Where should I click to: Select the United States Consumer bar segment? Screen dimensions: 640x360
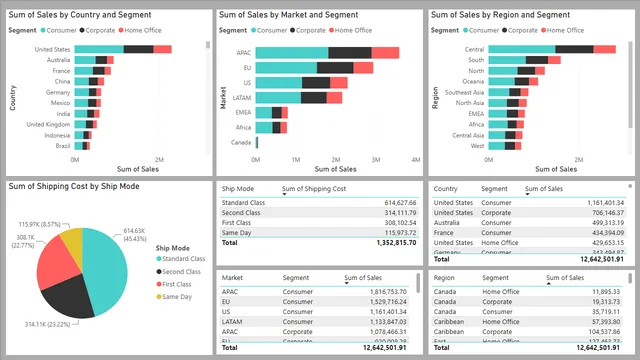click(99, 49)
